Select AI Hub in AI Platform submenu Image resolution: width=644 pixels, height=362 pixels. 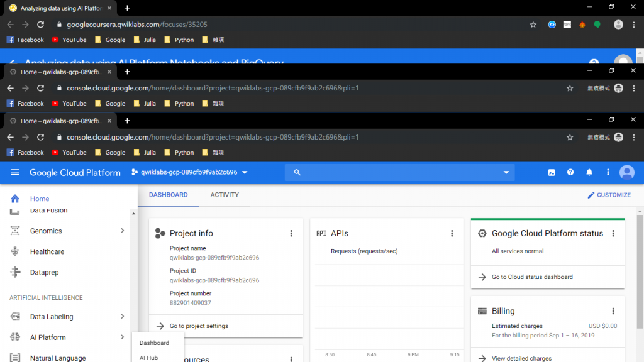coord(148,358)
